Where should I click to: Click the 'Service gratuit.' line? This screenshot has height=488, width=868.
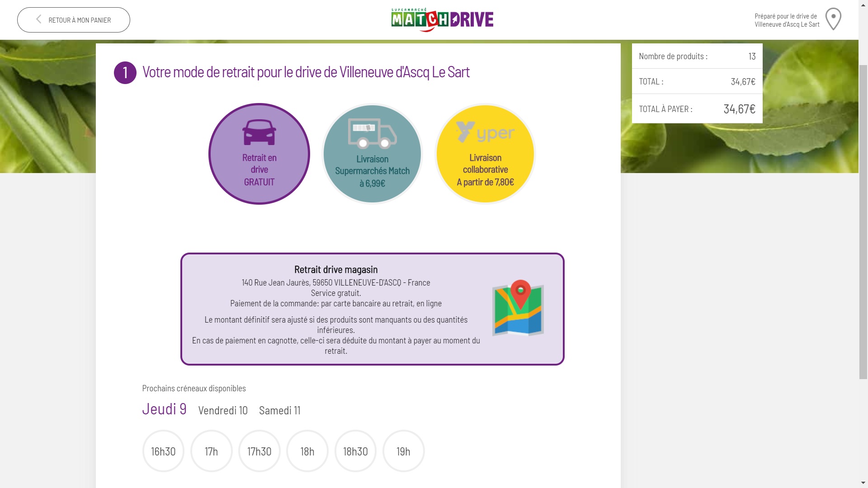[336, 293]
